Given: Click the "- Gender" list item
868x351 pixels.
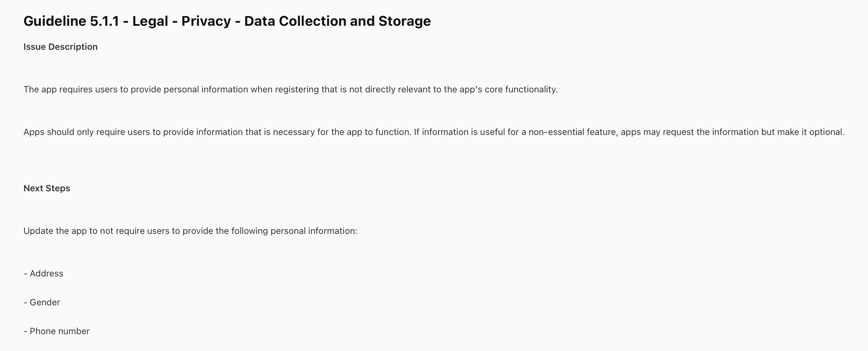Looking at the screenshot, I should (42, 302).
